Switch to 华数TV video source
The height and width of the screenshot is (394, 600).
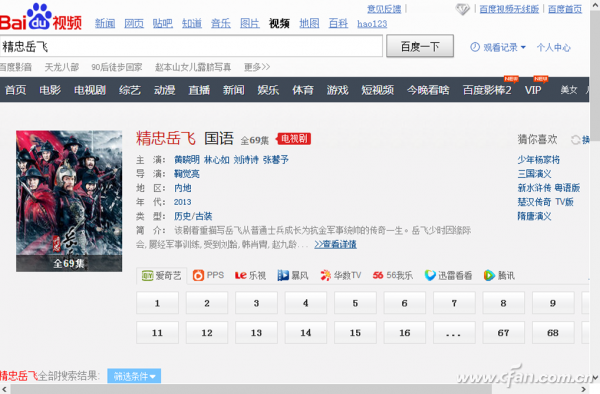tap(341, 275)
